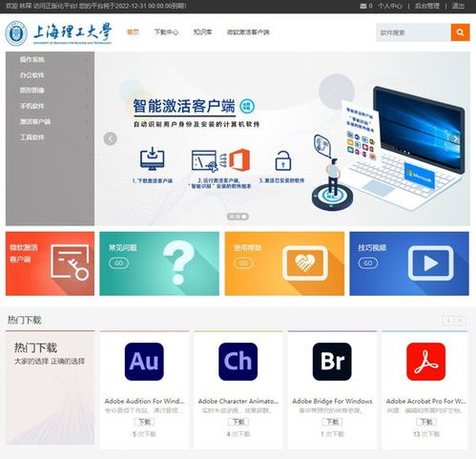Select 办公软件 in the sidebar
The height and width of the screenshot is (459, 476).
32,75
